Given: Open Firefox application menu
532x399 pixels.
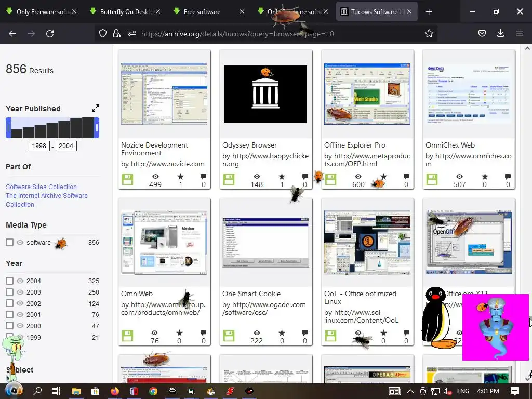Looking at the screenshot, I should (x=520, y=33).
